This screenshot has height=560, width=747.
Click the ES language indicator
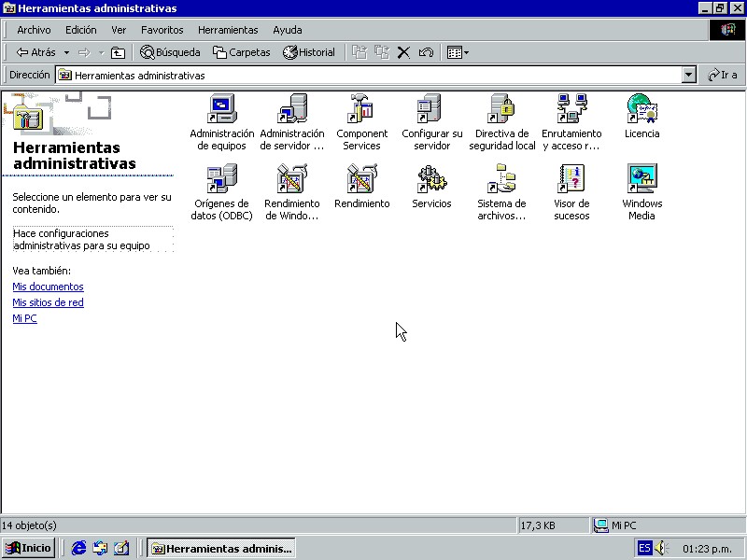pos(644,548)
